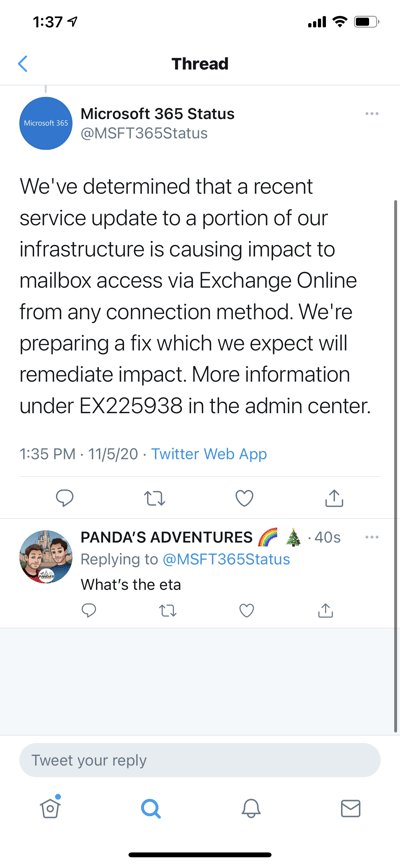Tap the "Tweet your reply" field

tap(200, 760)
